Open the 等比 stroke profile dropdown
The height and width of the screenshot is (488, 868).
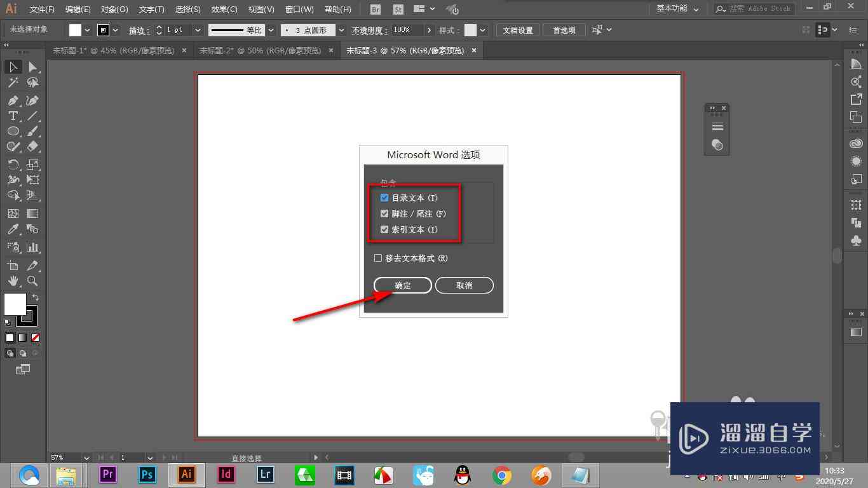coord(271,30)
